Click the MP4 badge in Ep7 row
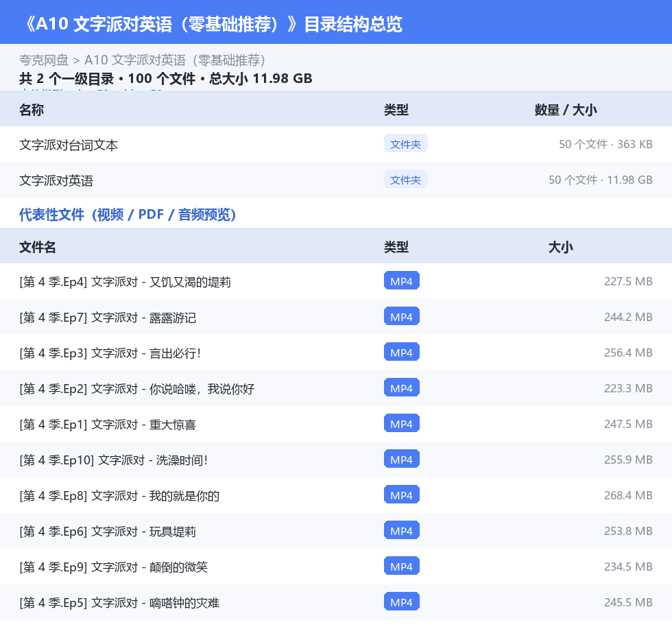The height and width of the screenshot is (642, 672). pyautogui.click(x=402, y=316)
